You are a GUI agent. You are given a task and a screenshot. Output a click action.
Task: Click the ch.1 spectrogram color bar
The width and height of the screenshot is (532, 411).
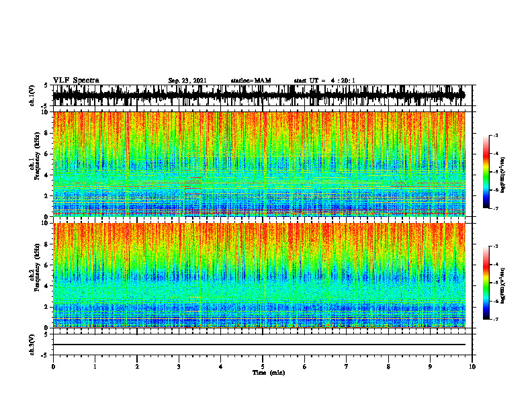[x=486, y=172]
